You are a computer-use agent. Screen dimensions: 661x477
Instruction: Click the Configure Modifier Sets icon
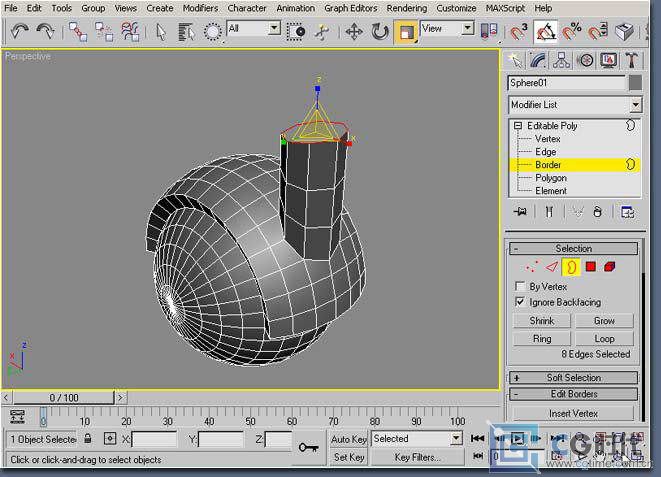pyautogui.click(x=627, y=212)
